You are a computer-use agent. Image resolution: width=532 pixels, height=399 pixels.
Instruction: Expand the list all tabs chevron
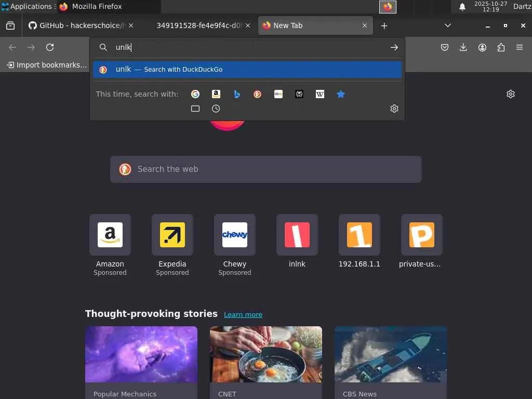448,25
